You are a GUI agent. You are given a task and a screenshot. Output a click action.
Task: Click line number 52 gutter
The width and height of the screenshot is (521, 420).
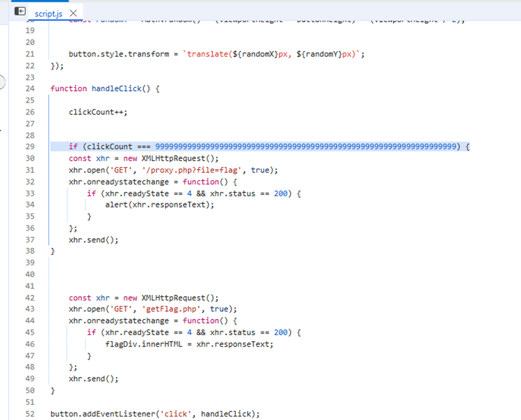(x=30, y=413)
